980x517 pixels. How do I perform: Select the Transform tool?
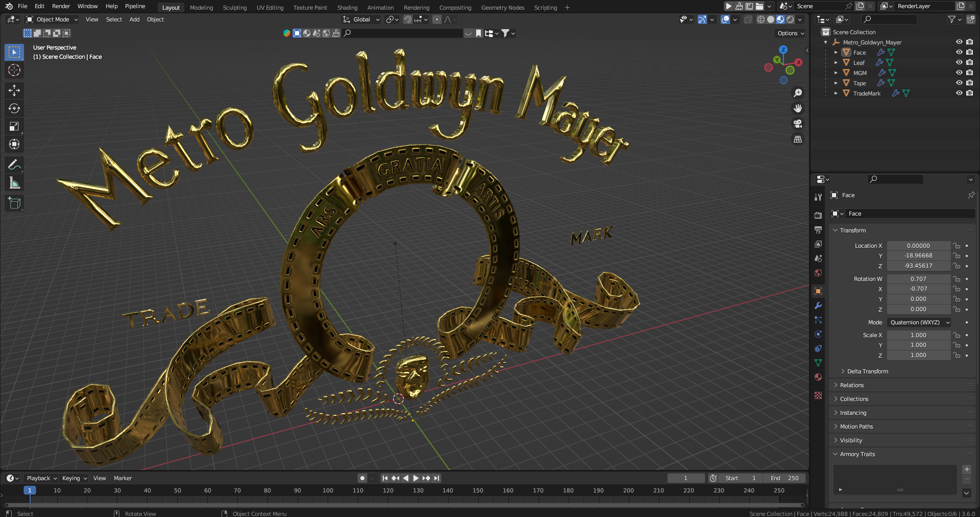tap(14, 144)
